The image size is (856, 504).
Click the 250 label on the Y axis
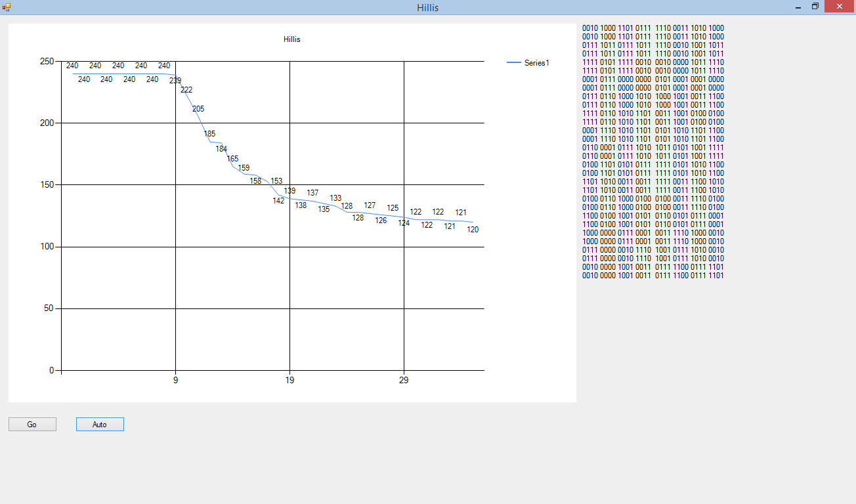(x=47, y=62)
